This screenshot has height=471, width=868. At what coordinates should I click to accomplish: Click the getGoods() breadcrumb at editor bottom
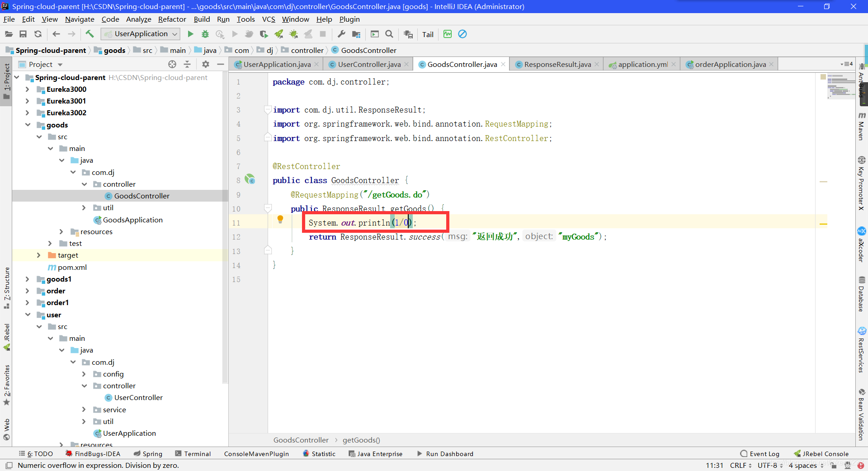361,440
